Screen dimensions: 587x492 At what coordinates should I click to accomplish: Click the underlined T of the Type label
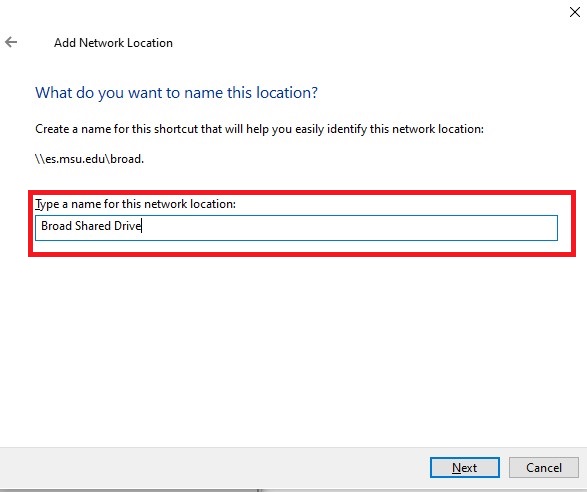point(38,204)
